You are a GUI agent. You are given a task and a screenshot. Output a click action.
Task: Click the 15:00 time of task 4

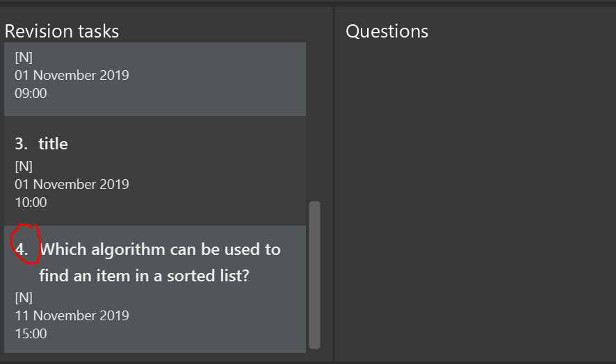pos(31,333)
